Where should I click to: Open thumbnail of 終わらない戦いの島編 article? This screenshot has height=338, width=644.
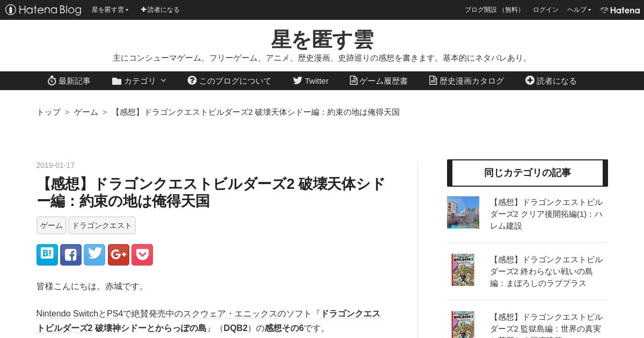click(x=463, y=270)
